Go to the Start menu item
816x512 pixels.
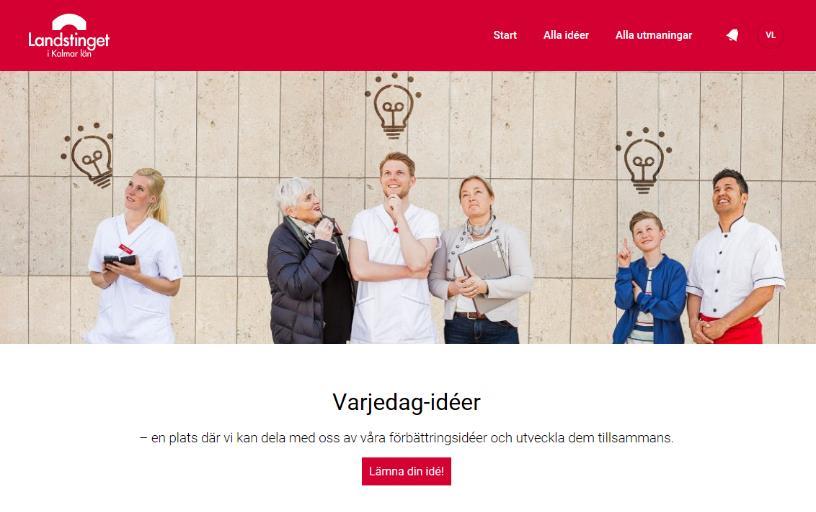click(505, 35)
